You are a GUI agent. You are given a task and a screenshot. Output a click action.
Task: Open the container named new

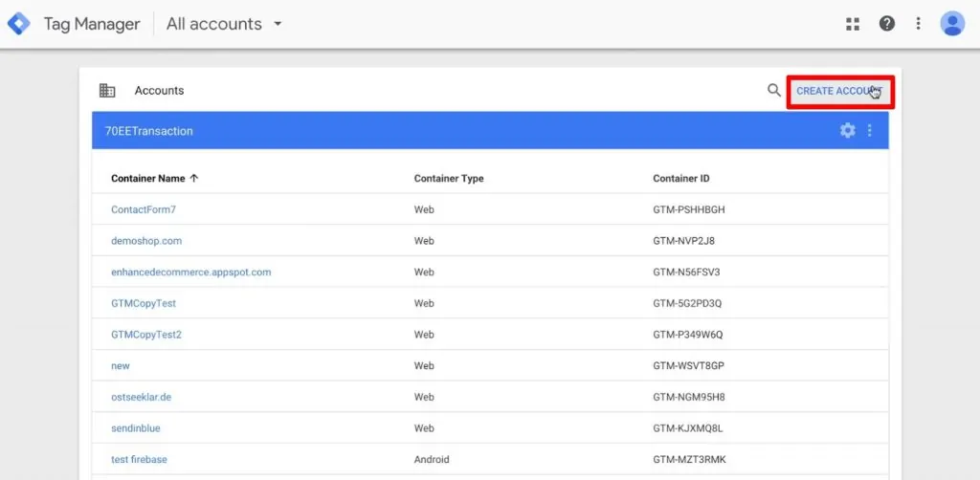click(121, 366)
